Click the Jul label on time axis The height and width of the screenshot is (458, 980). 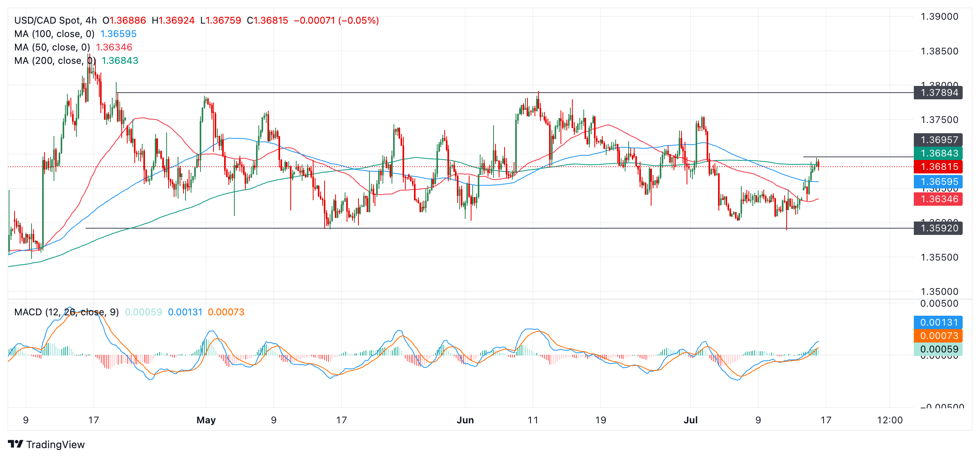pyautogui.click(x=690, y=420)
